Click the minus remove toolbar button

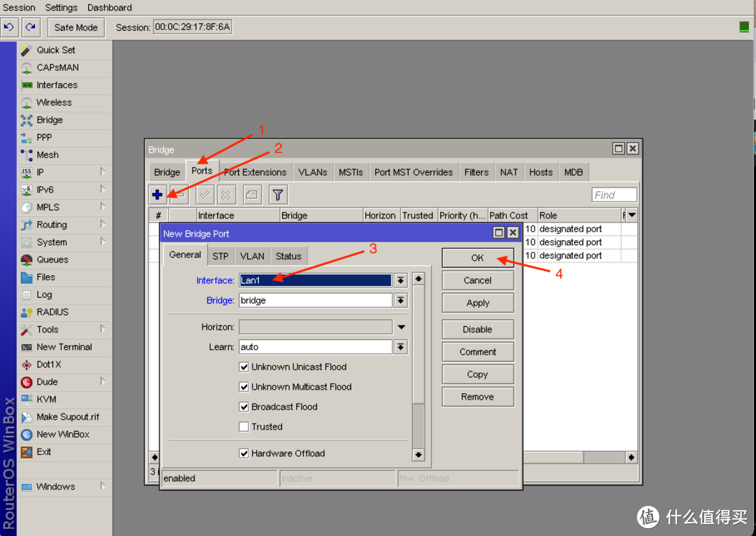[x=179, y=195]
